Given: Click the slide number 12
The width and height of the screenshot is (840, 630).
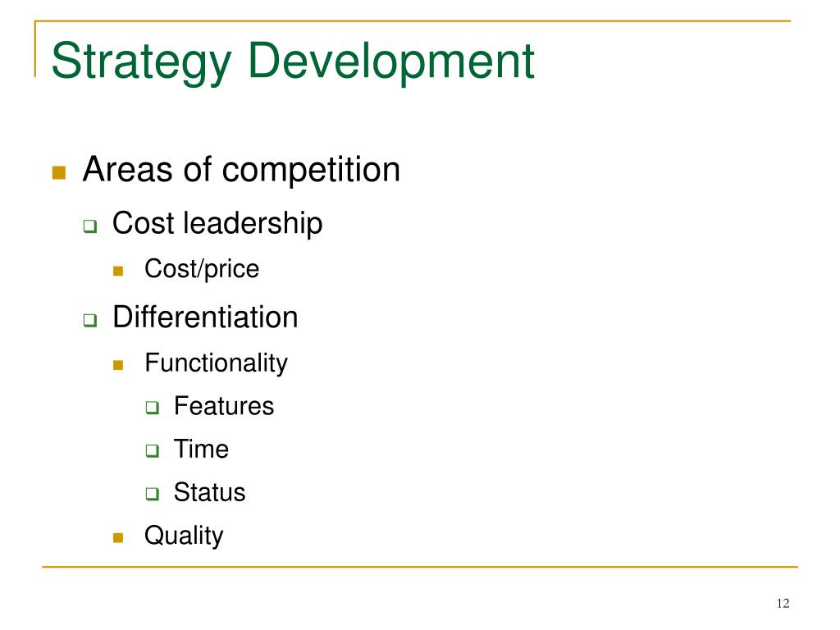Looking at the screenshot, I should (x=783, y=604).
